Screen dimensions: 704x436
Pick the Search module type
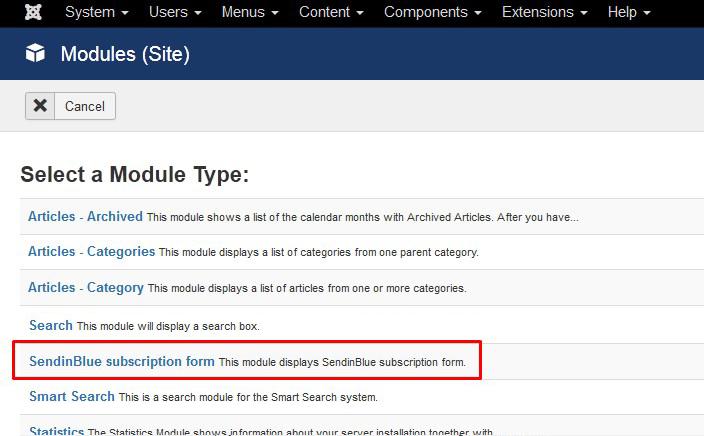point(51,325)
